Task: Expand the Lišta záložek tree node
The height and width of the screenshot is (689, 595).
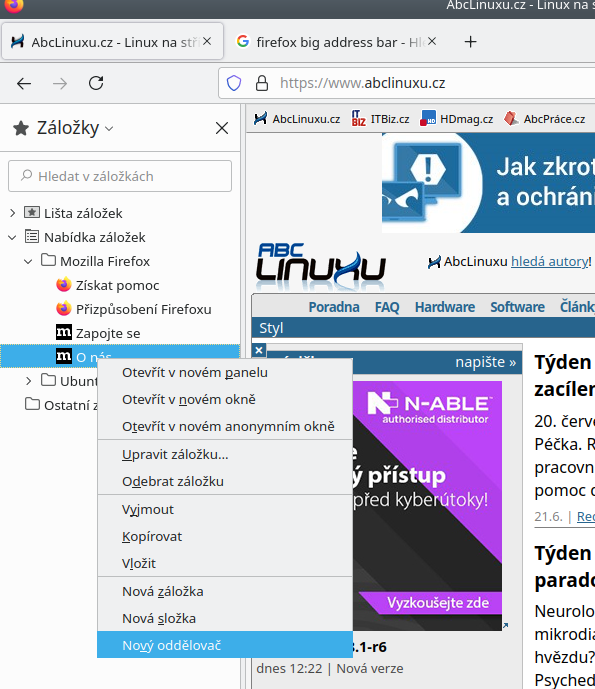Action: (x=12, y=213)
